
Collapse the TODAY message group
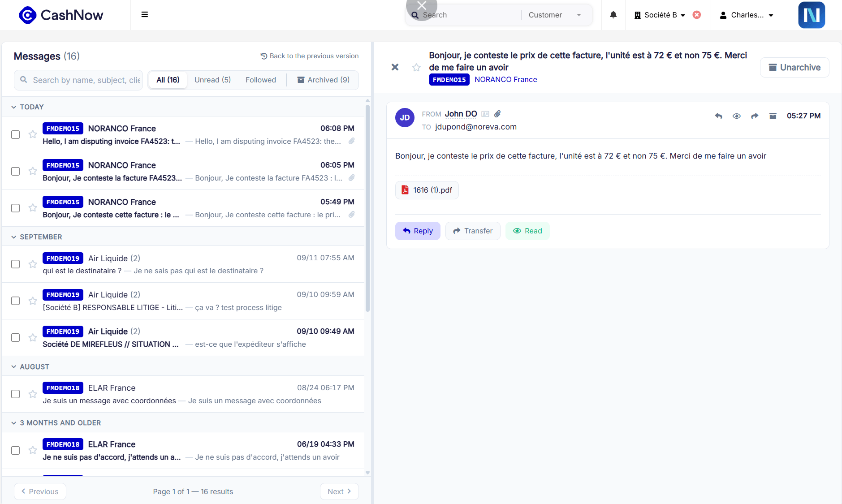coord(14,107)
